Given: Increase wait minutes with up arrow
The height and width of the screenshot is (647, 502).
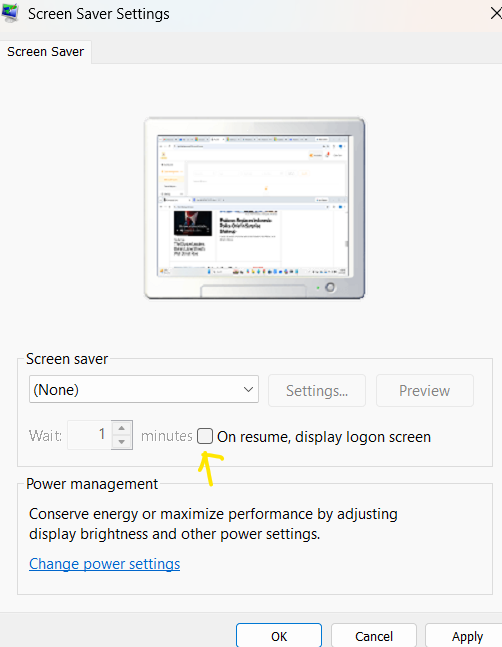Looking at the screenshot, I should pyautogui.click(x=122, y=428).
